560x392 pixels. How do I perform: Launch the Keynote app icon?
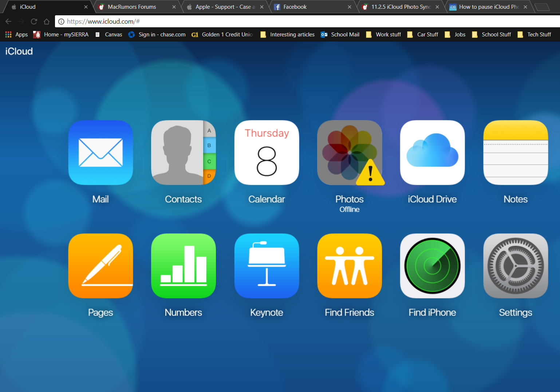pos(267,266)
